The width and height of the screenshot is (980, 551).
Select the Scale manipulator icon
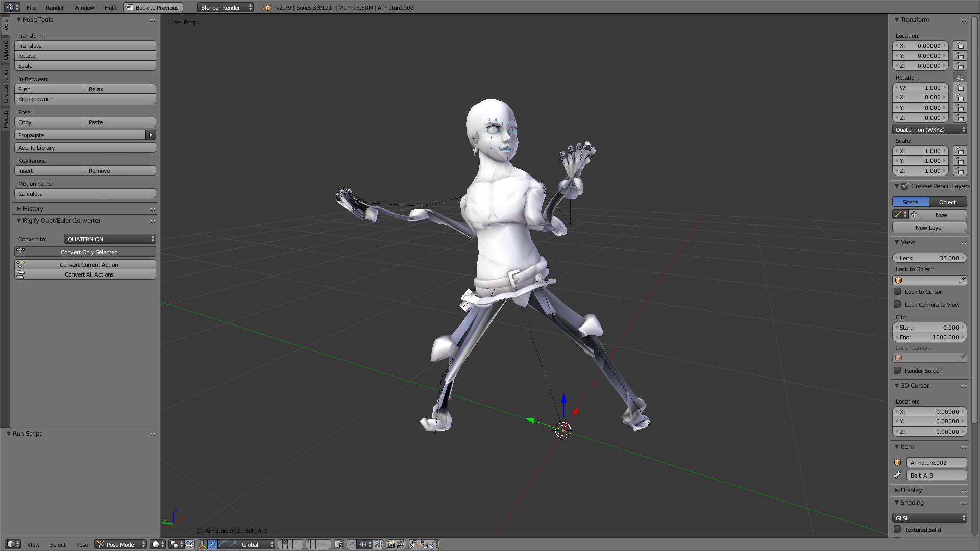[232, 544]
